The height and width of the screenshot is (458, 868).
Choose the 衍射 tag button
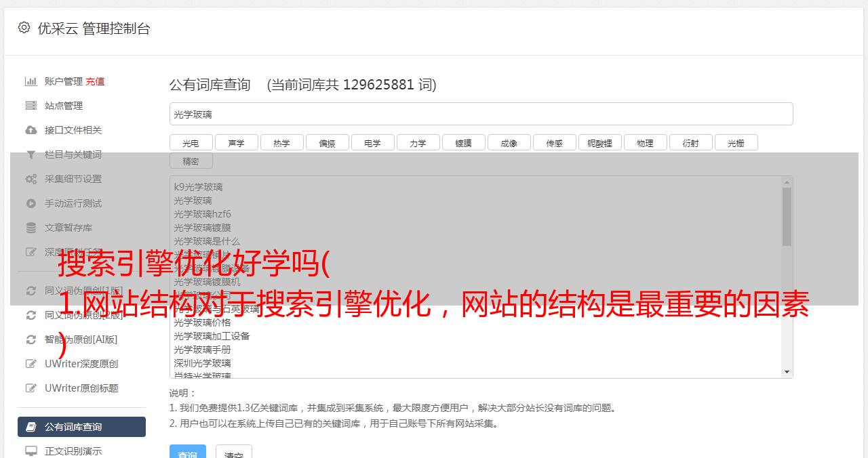click(x=690, y=142)
